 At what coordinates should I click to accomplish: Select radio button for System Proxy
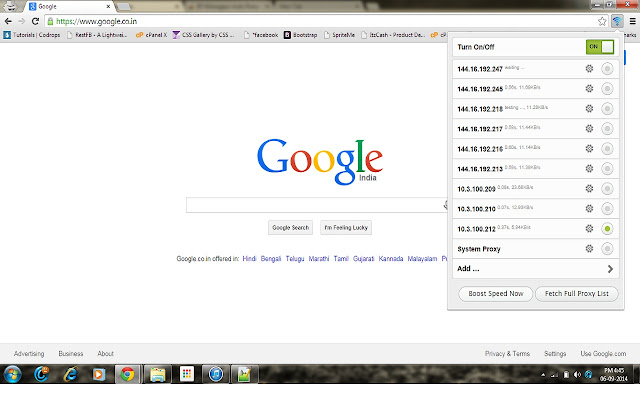tap(607, 249)
